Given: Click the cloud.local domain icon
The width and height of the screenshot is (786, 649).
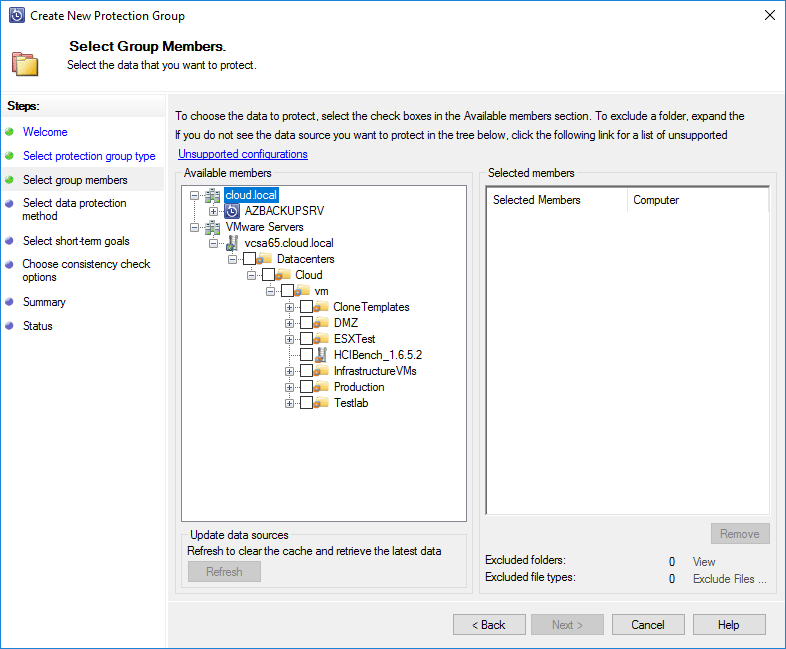Looking at the screenshot, I should tap(212, 195).
